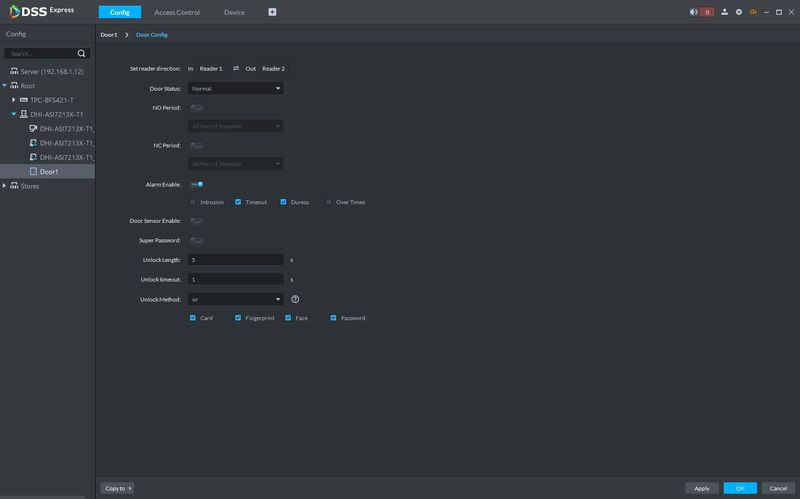Uncheck the Timeout alarm checkbox
Image resolution: width=800 pixels, height=499 pixels.
(238, 202)
